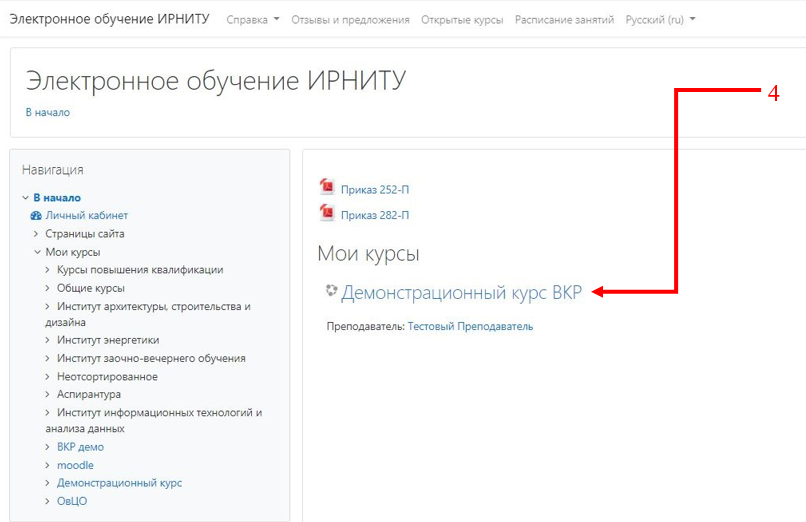Expand the Демонстрационный курс chevron in navigation
Viewport: 806px width, 522px height.
(47, 483)
